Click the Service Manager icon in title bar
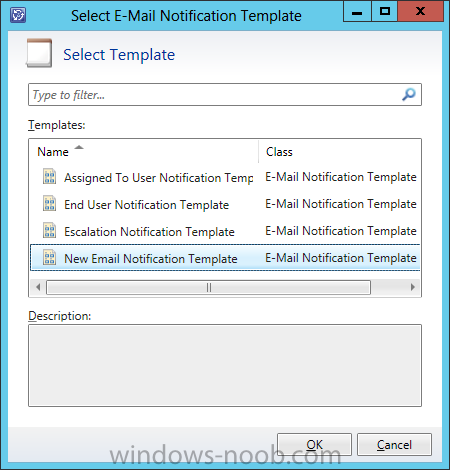Screen dimensions: 450x470 [x=18, y=15]
